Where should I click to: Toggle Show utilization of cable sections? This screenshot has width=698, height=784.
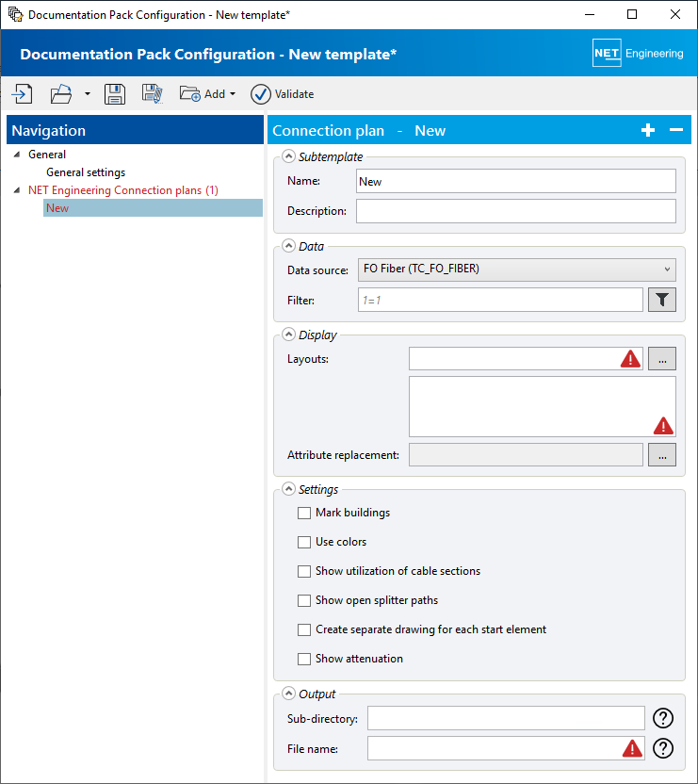304,571
